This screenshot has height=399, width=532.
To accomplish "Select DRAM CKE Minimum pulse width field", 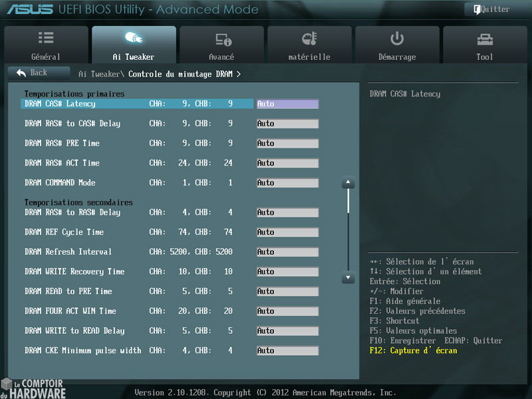I will [287, 350].
